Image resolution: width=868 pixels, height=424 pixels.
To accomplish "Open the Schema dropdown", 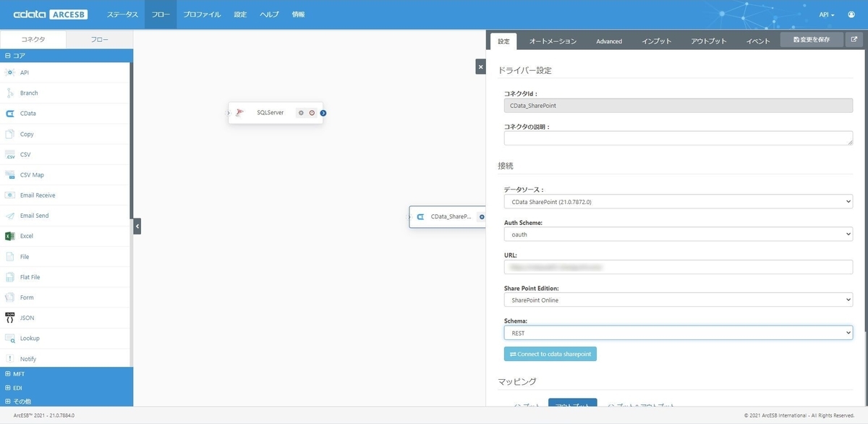I will point(678,333).
